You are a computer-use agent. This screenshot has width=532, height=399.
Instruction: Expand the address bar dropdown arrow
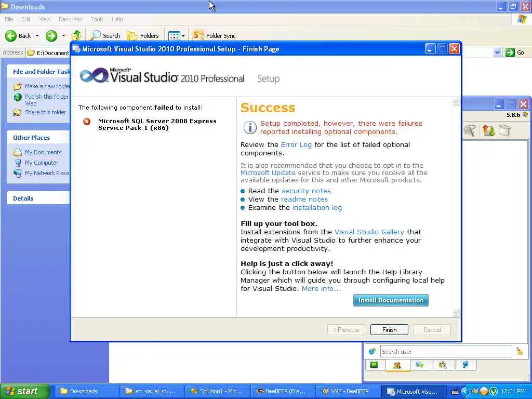point(497,52)
